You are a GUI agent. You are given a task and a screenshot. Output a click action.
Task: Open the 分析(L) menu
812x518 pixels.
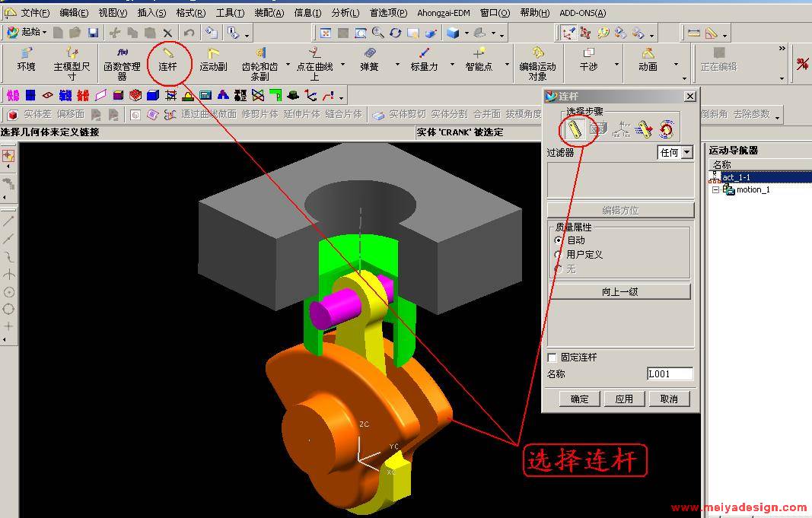point(345,12)
